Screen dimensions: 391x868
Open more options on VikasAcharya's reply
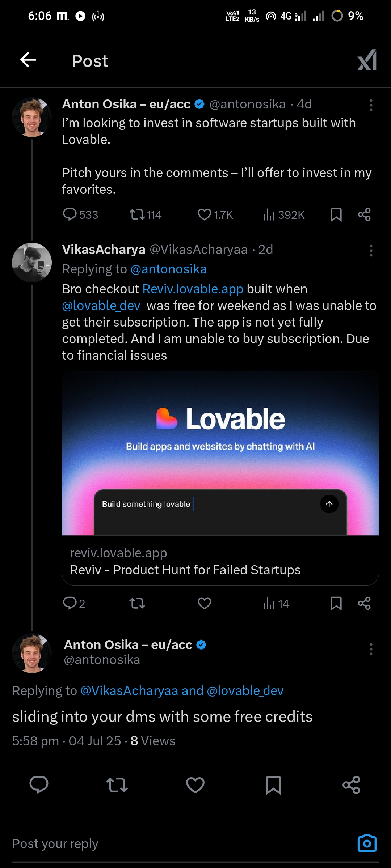coord(371,251)
